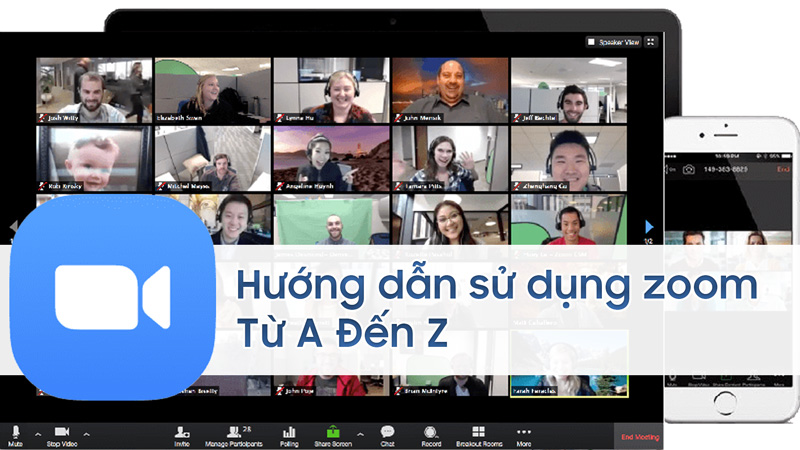Expand sharing options caret beside Share Screen

click(360, 434)
